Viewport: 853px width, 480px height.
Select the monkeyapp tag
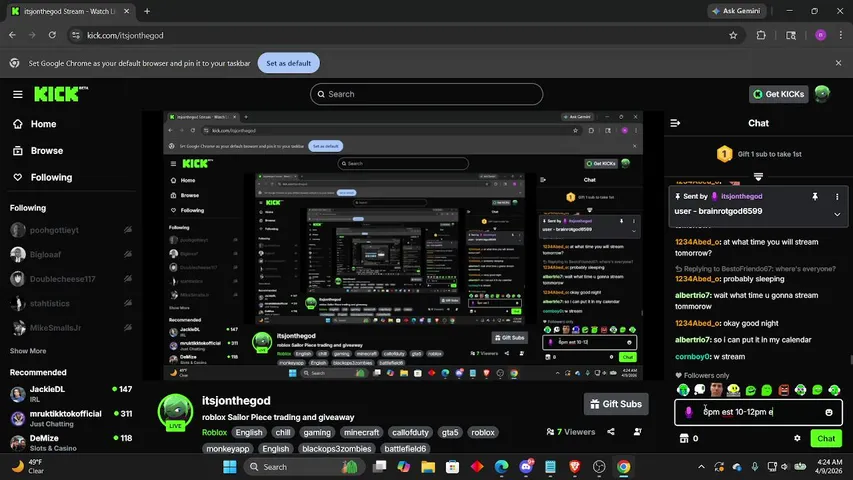click(227, 449)
